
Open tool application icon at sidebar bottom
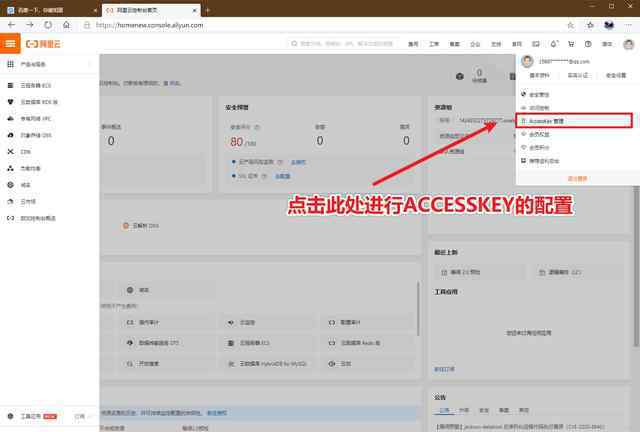(x=11, y=416)
